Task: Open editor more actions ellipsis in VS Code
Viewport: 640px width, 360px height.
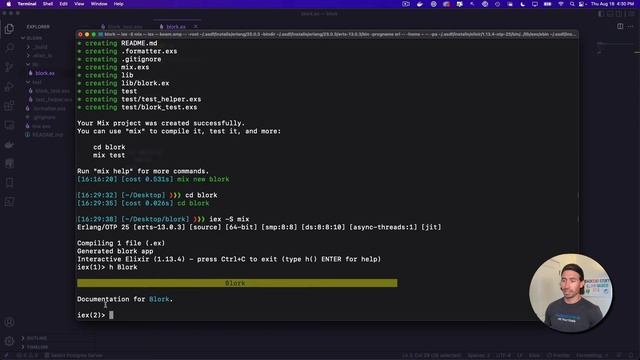Action: point(631,27)
